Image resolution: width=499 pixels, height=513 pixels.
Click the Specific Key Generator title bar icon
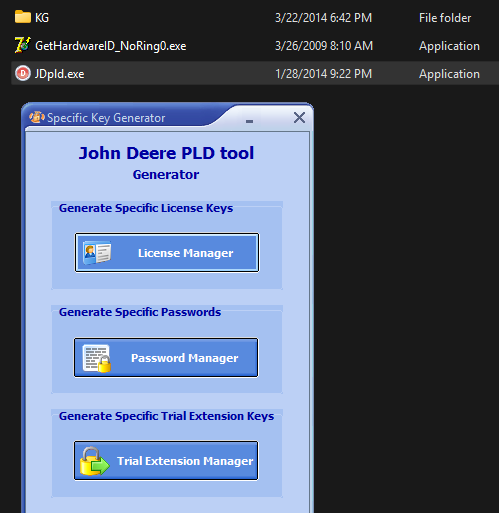coord(37,117)
